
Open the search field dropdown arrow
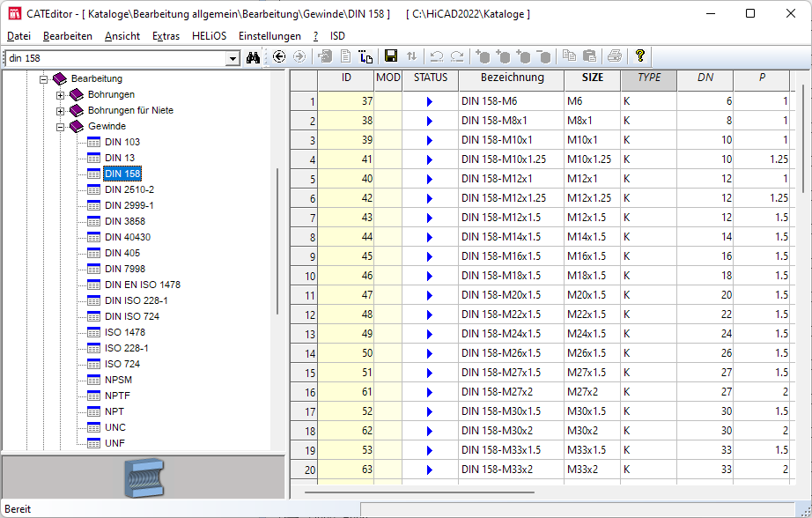point(233,58)
